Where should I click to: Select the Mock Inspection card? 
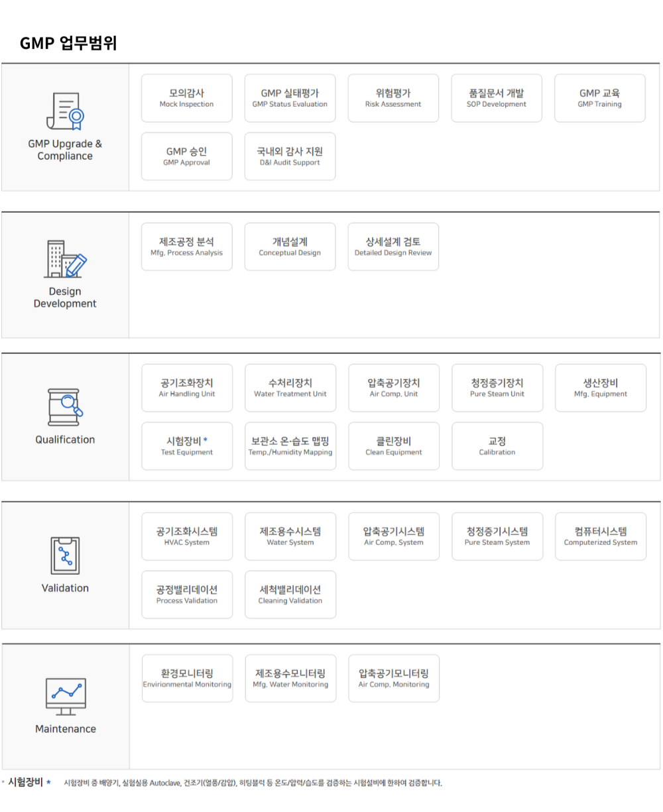[x=187, y=98]
